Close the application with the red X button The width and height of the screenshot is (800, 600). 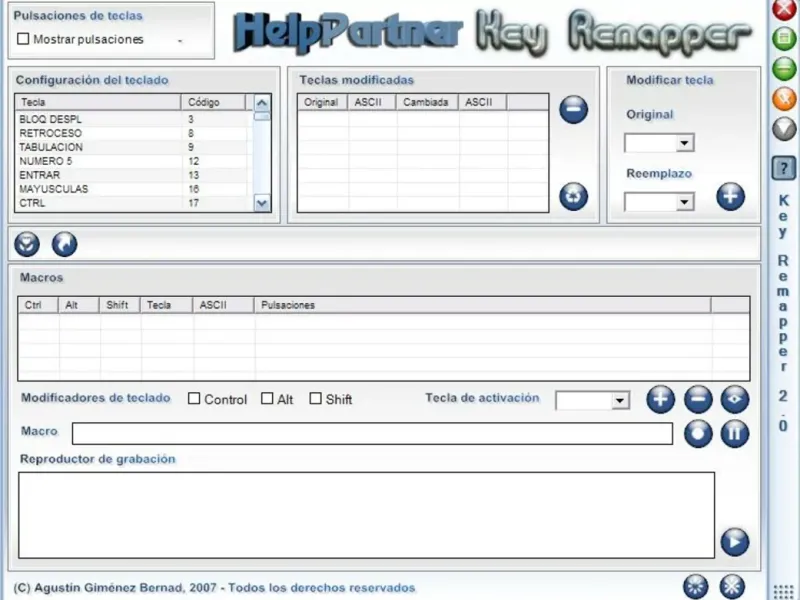784,9
